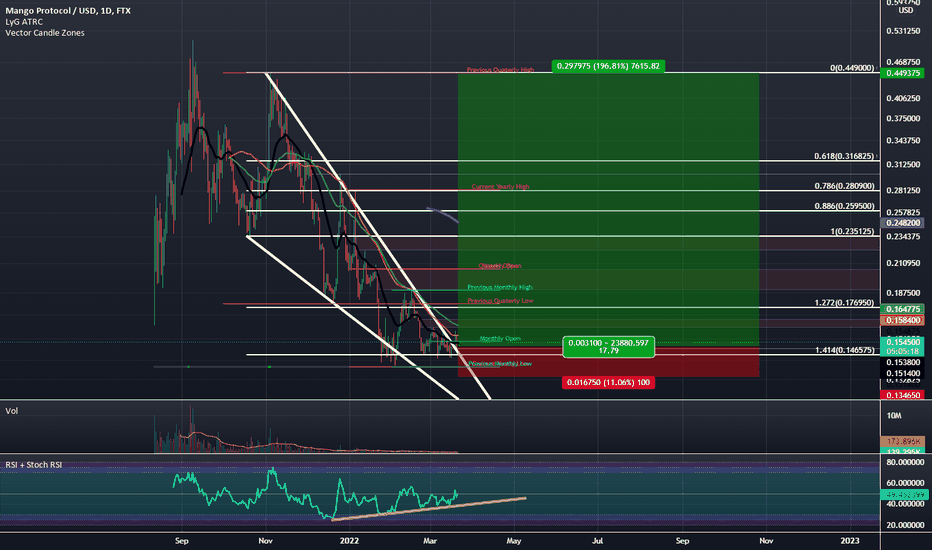This screenshot has height=550, width=932.
Task: Click the RSI + Stoch RSI pane label
Action: pos(33,464)
